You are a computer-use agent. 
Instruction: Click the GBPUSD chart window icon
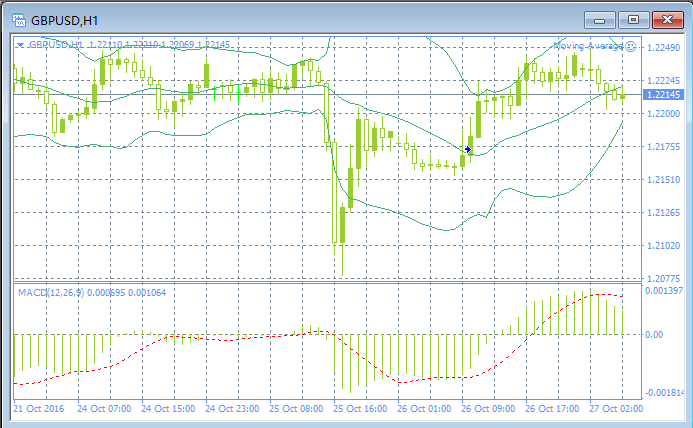point(19,20)
